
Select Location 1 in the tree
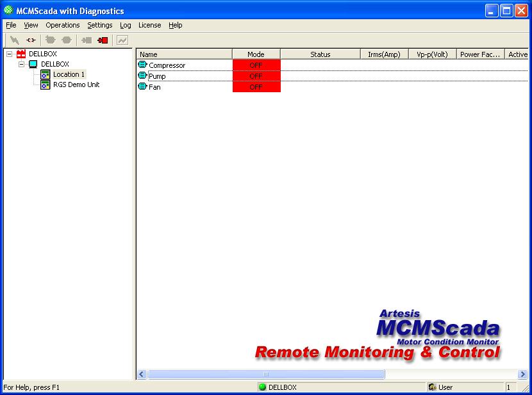pyautogui.click(x=69, y=74)
